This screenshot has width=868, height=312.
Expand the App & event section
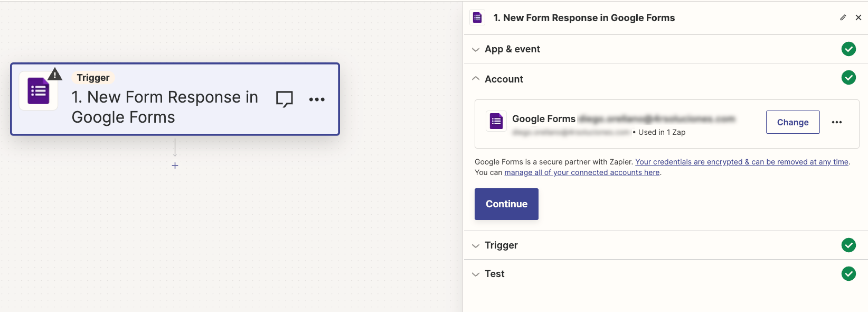666,49
